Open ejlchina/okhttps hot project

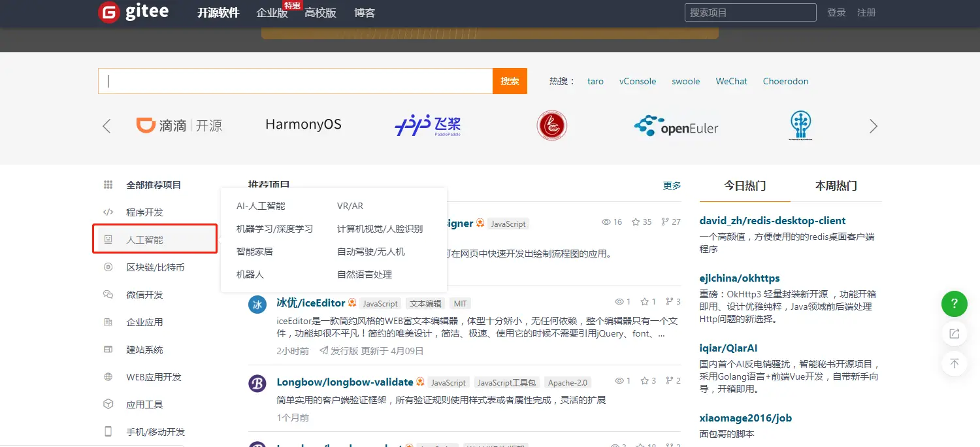(740, 278)
